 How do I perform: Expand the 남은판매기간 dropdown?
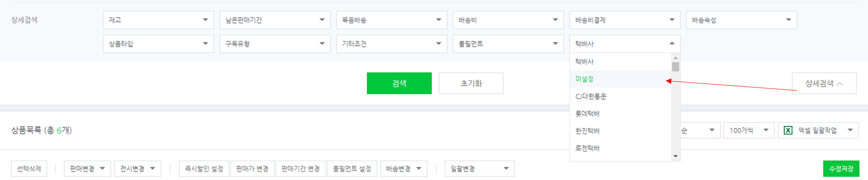click(275, 20)
